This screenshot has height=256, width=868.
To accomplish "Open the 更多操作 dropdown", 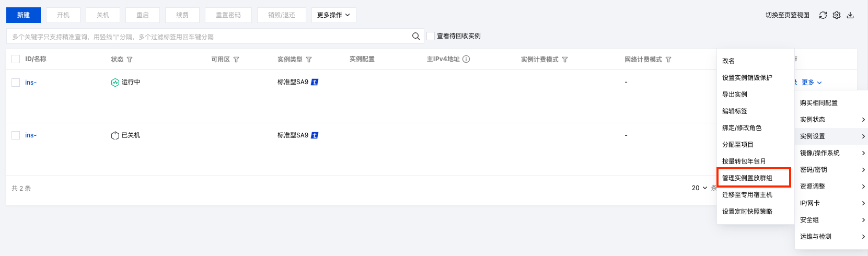I will click(333, 15).
